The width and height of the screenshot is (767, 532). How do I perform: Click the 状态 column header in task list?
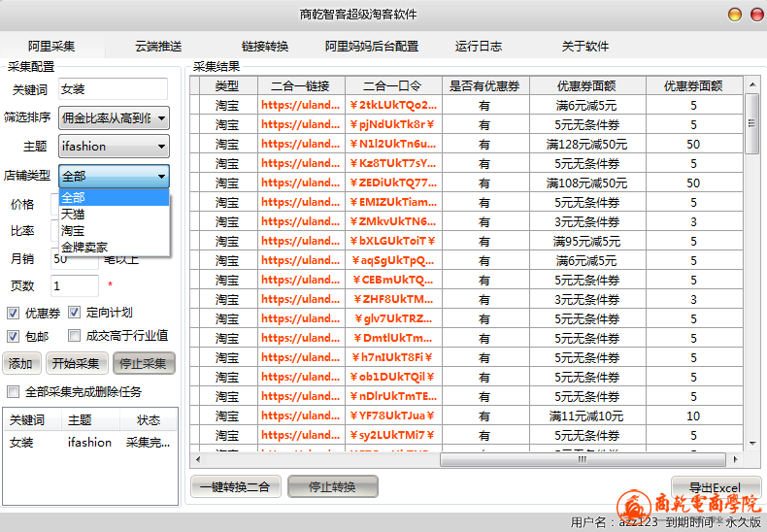(149, 420)
